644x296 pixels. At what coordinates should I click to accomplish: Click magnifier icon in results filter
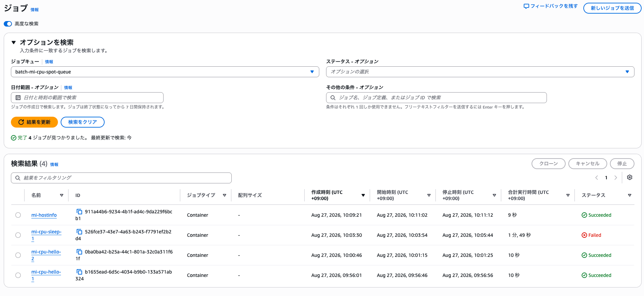[18, 178]
